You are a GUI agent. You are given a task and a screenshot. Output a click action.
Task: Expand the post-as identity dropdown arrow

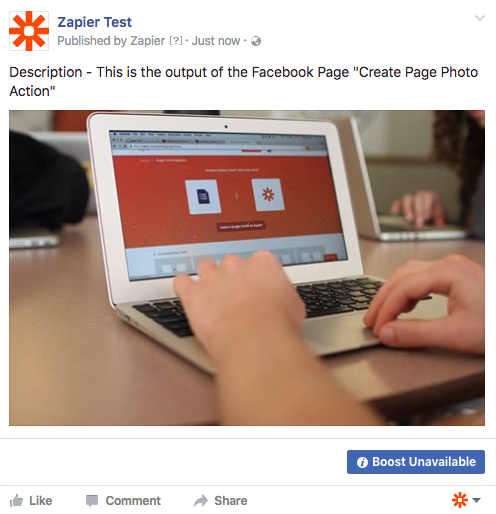click(x=477, y=500)
